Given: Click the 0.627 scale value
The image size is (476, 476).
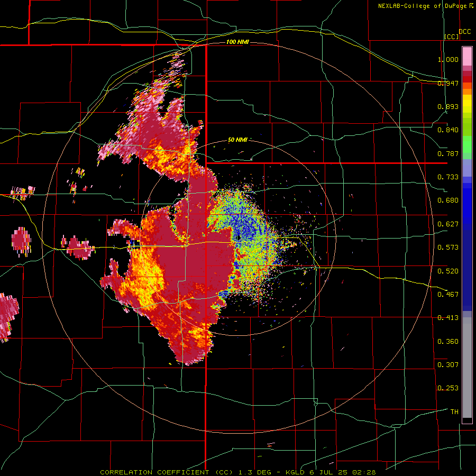Looking at the screenshot, I should pyautogui.click(x=448, y=224).
